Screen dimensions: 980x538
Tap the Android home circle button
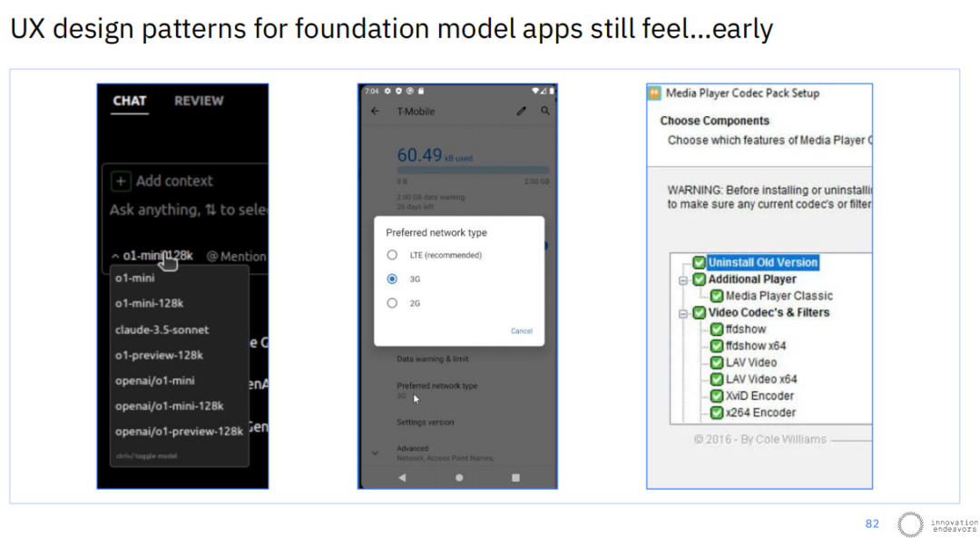(459, 477)
